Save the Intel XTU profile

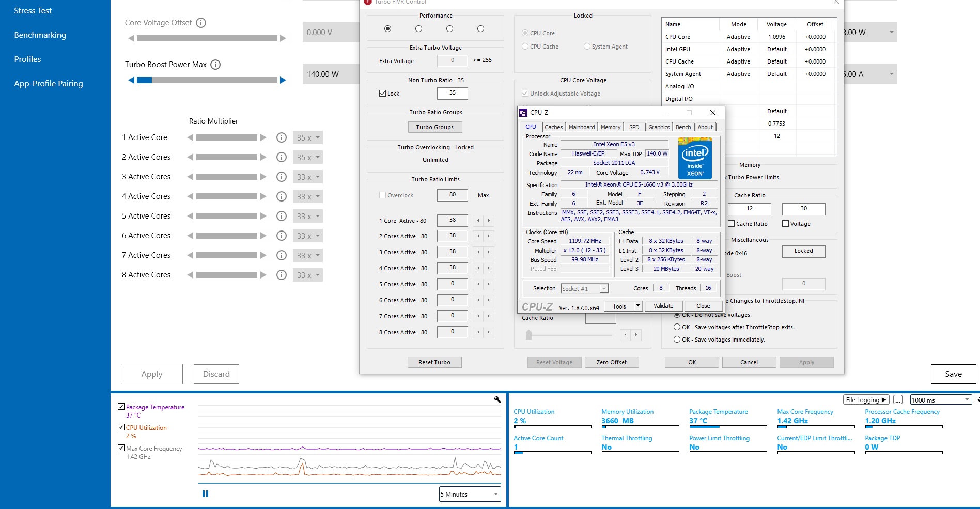tap(954, 374)
